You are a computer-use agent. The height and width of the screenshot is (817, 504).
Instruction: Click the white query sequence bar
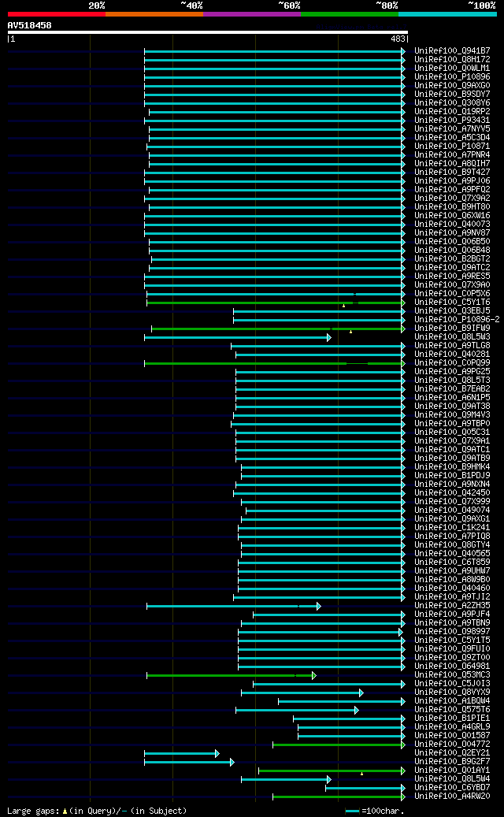tap(208, 32)
